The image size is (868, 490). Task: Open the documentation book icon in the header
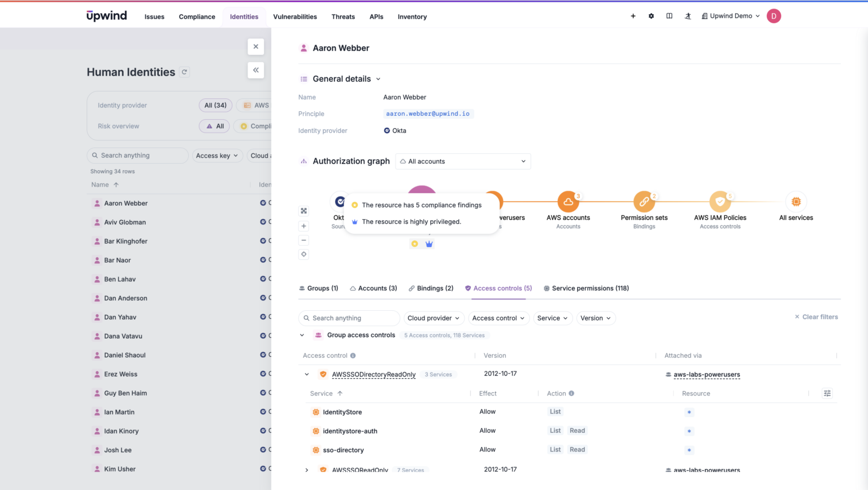coord(669,16)
